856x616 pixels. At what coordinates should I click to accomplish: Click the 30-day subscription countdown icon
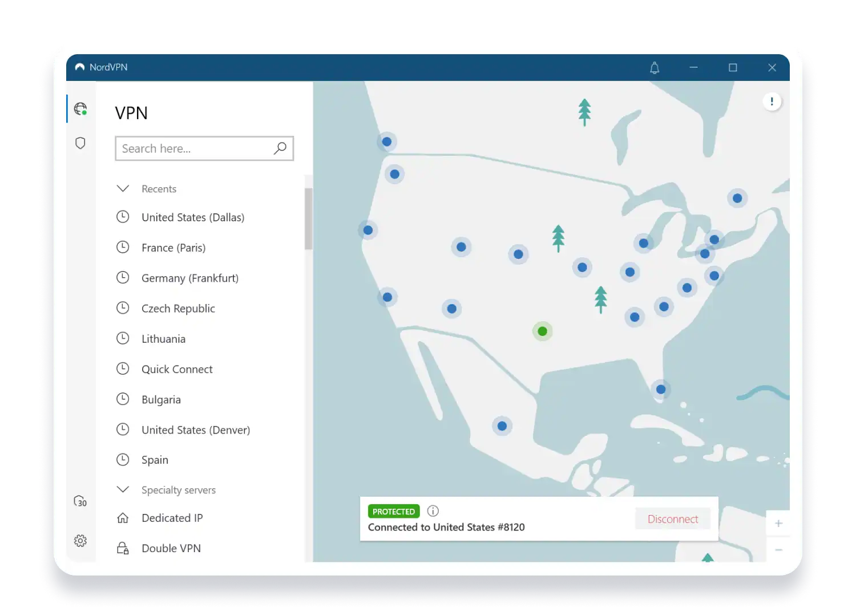click(80, 501)
